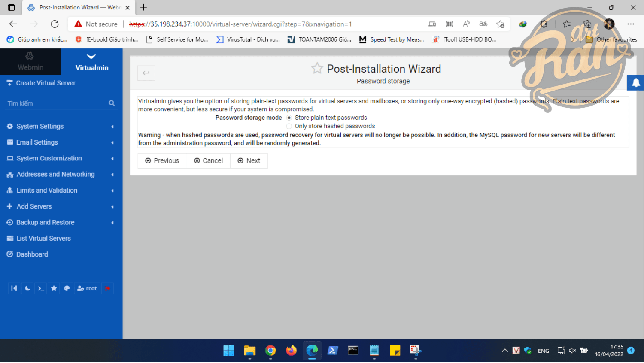This screenshot has height=363, width=644.
Task: Open browser Settings and more menu
Action: coord(630,24)
